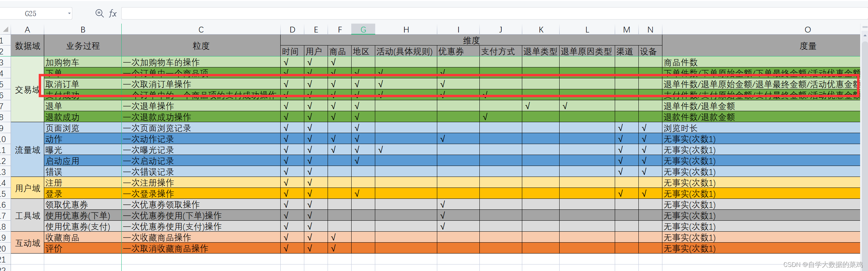Screen dimensions: 868x271
Task: Click the 错误 cell
Action: coord(83,171)
